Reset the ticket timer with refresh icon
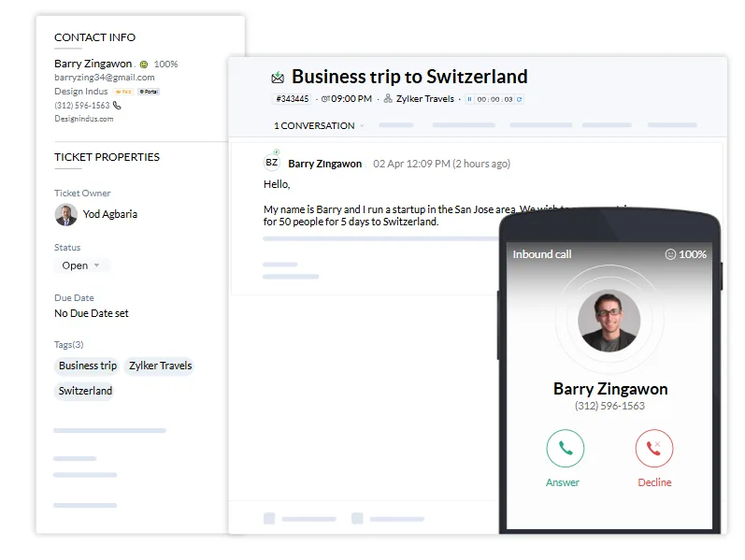 coord(520,99)
